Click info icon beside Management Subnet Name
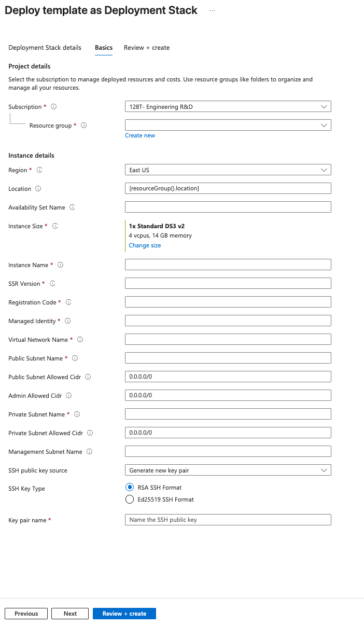364x625 pixels. [90, 452]
